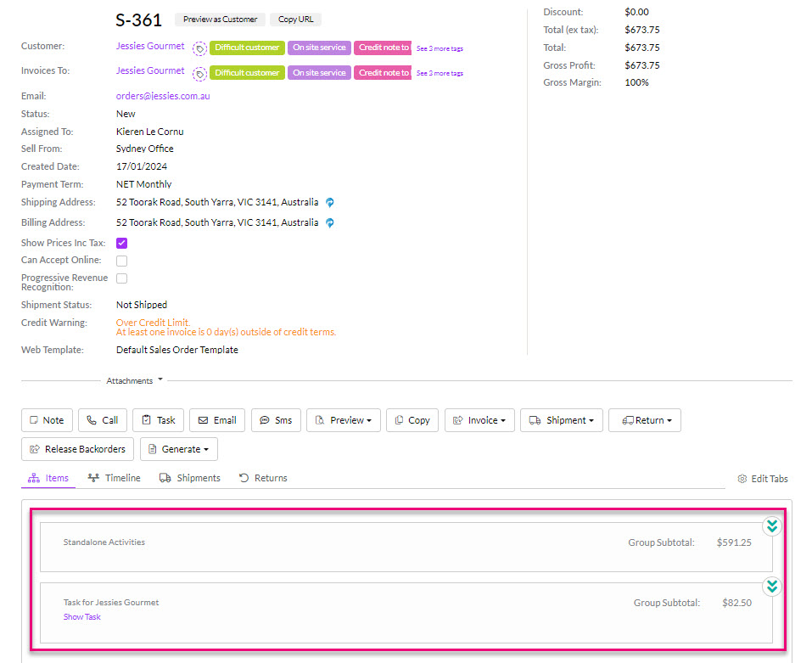Screen dimensions: 812x663
Task: Tick Progressive Revenue Recognition checkbox
Action: click(x=122, y=278)
